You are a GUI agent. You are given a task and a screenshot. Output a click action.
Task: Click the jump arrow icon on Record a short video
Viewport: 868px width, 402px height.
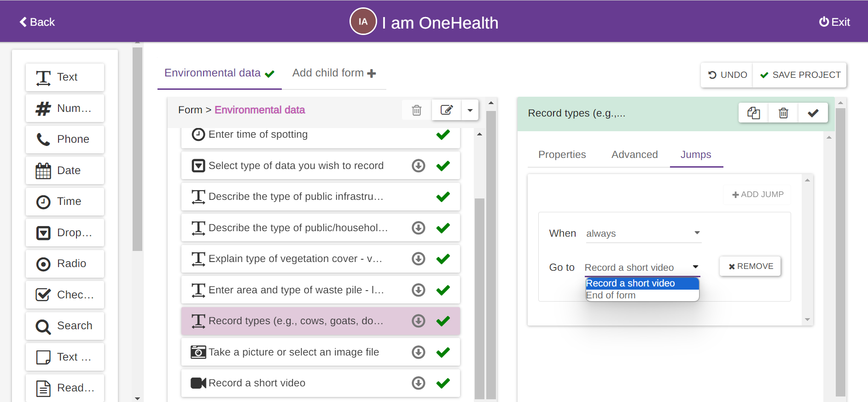pyautogui.click(x=418, y=383)
